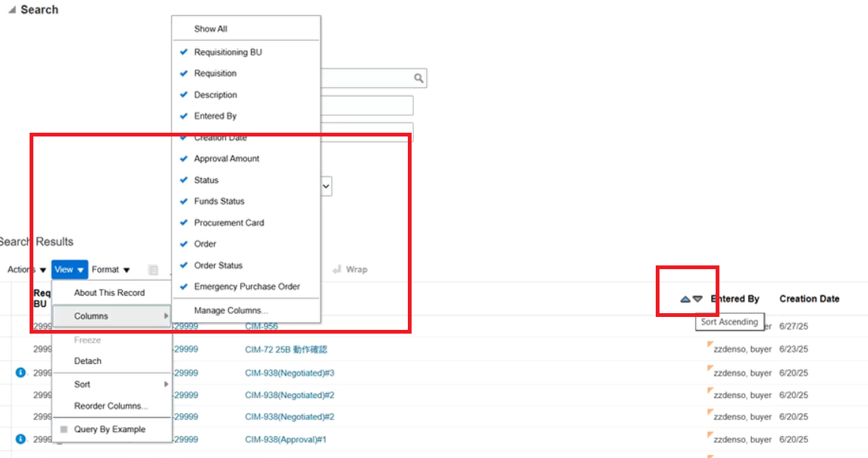The height and width of the screenshot is (458, 868).
Task: Open link CIM-938(Negotiated)#3
Action: (x=290, y=373)
